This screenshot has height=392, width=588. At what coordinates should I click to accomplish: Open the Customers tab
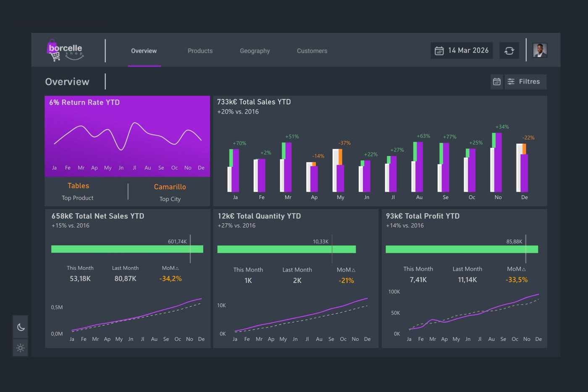pos(312,51)
